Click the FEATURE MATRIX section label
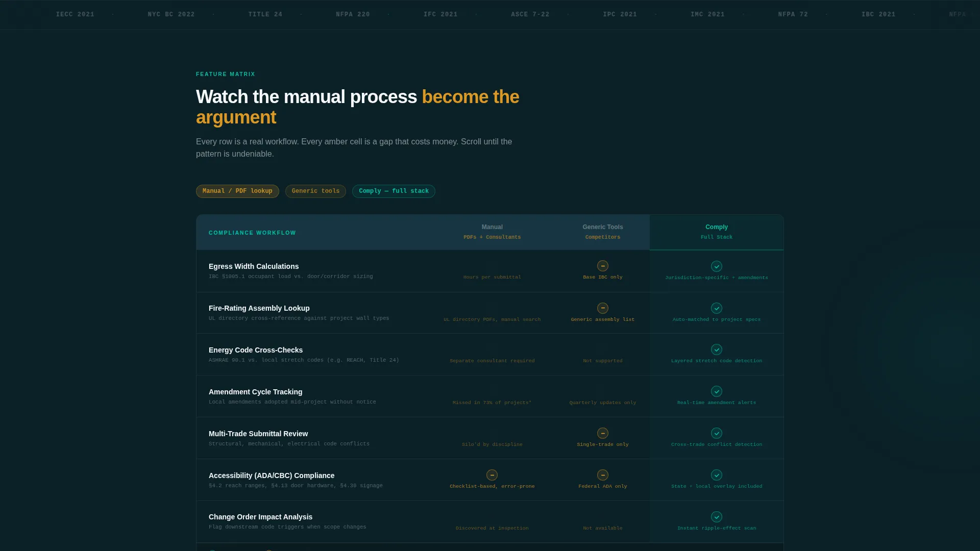Viewport: 980px width, 551px height. (226, 74)
